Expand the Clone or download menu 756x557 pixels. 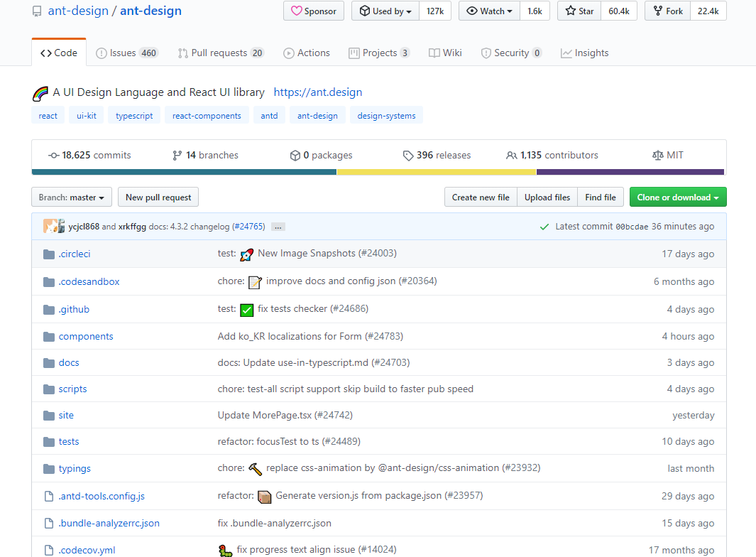pyautogui.click(x=678, y=198)
